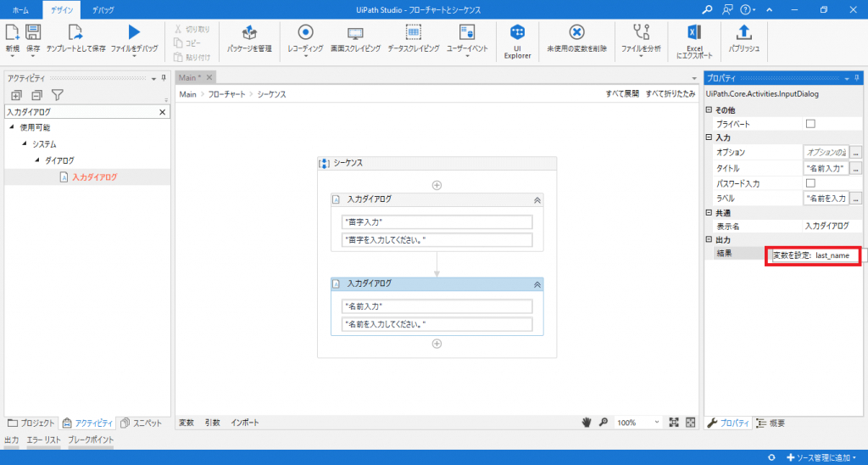Click ユーザーイベント icon
Image resolution: width=868 pixels, height=465 pixels.
[x=467, y=32]
